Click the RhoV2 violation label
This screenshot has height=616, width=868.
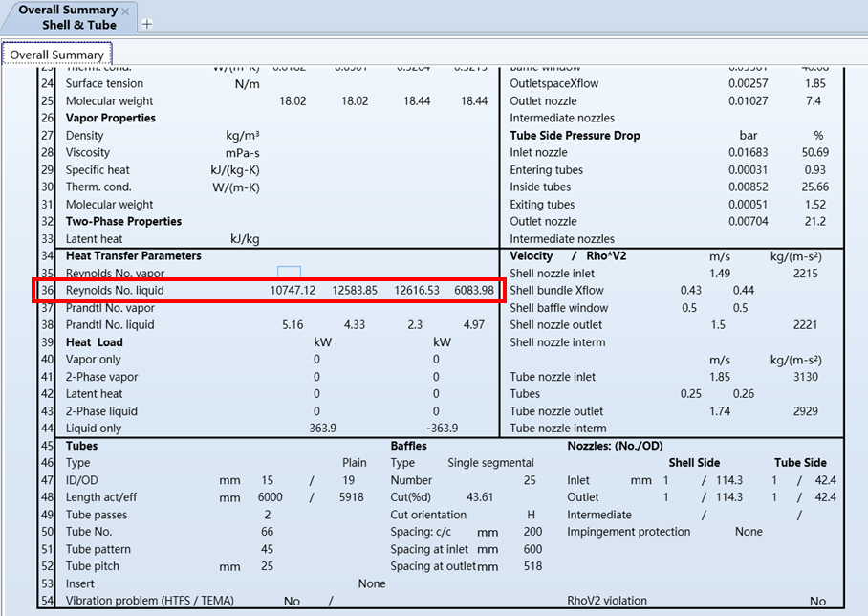(607, 601)
